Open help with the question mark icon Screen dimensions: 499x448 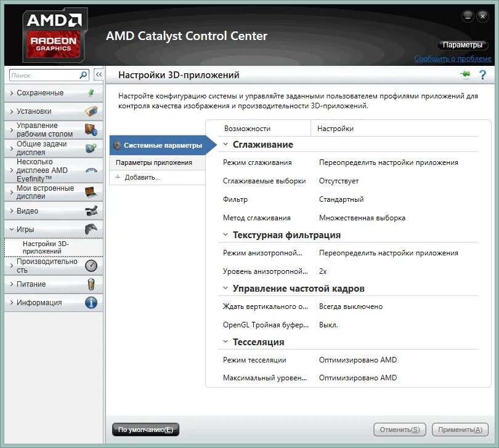coord(483,75)
